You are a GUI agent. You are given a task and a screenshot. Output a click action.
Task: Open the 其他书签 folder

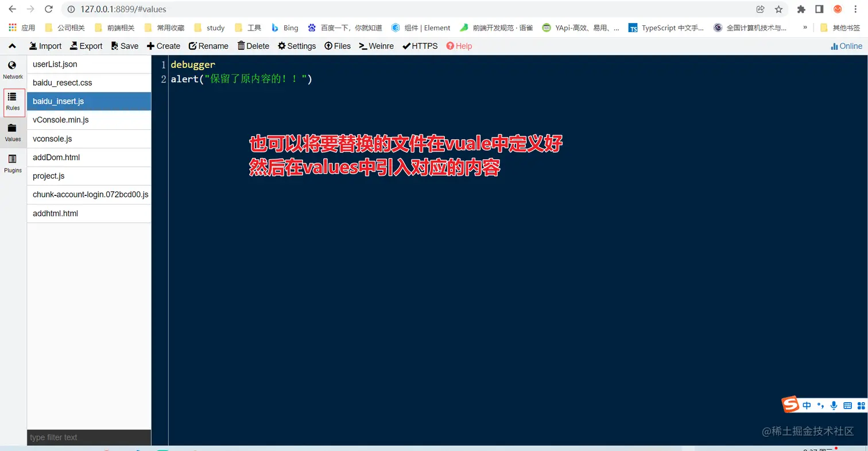pos(840,28)
